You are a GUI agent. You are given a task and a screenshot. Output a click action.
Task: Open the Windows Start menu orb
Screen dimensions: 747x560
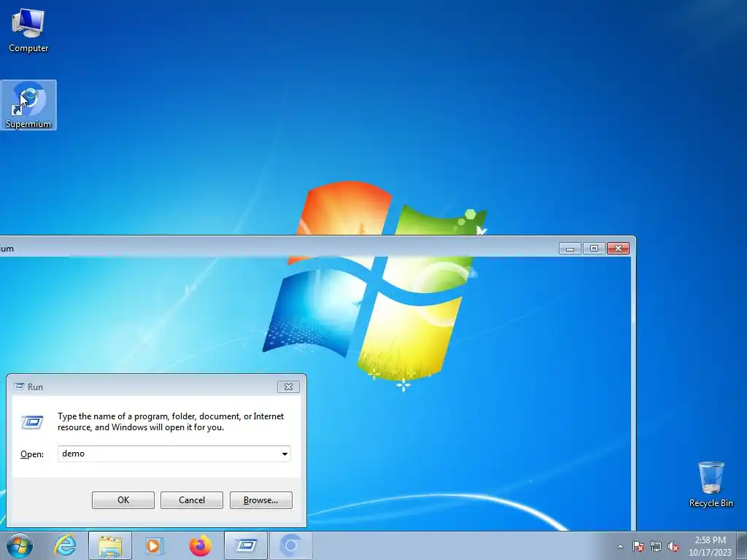pos(20,545)
